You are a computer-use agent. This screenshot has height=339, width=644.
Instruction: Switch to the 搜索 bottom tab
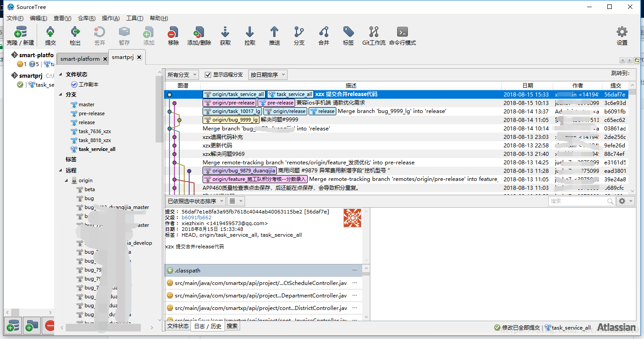[x=232, y=326]
